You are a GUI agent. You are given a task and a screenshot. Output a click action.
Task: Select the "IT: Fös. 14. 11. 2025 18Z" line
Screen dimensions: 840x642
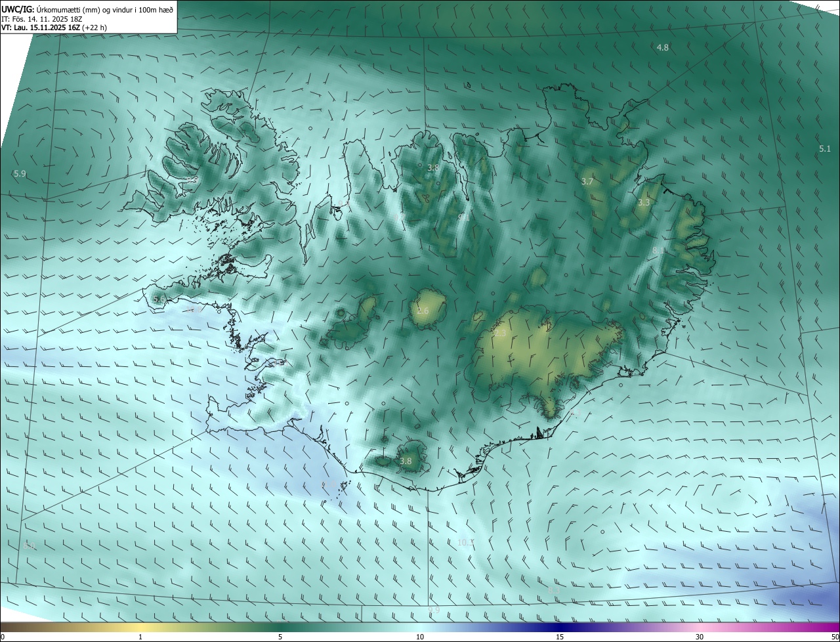coord(42,19)
